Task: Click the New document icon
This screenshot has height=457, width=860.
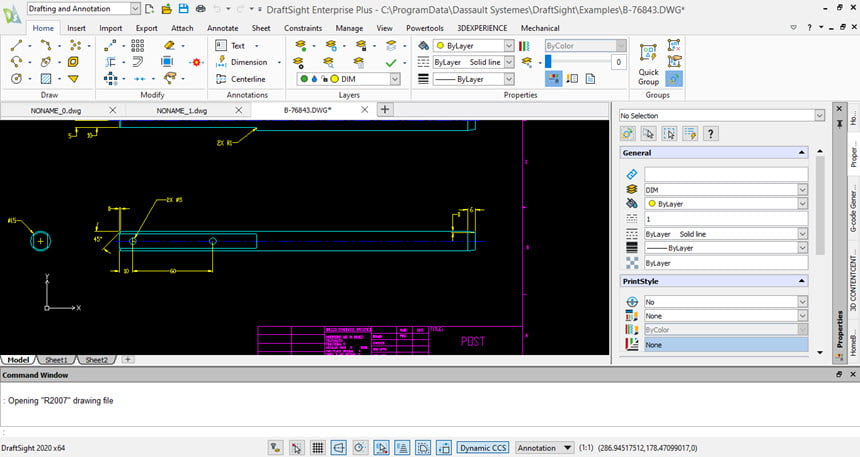Action: tap(150, 9)
